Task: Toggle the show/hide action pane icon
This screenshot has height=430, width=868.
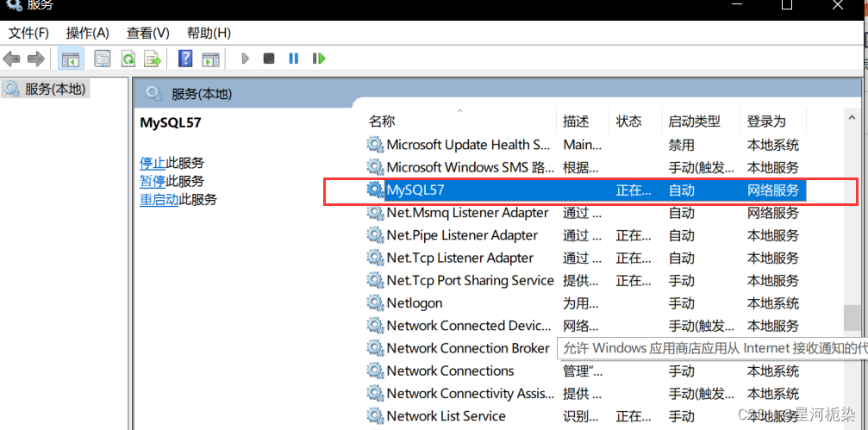Action: coord(211,59)
